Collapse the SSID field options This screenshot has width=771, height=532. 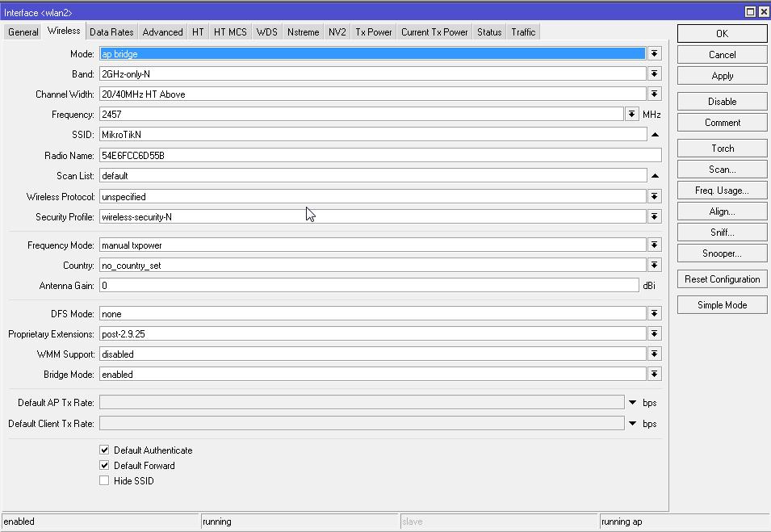(654, 134)
